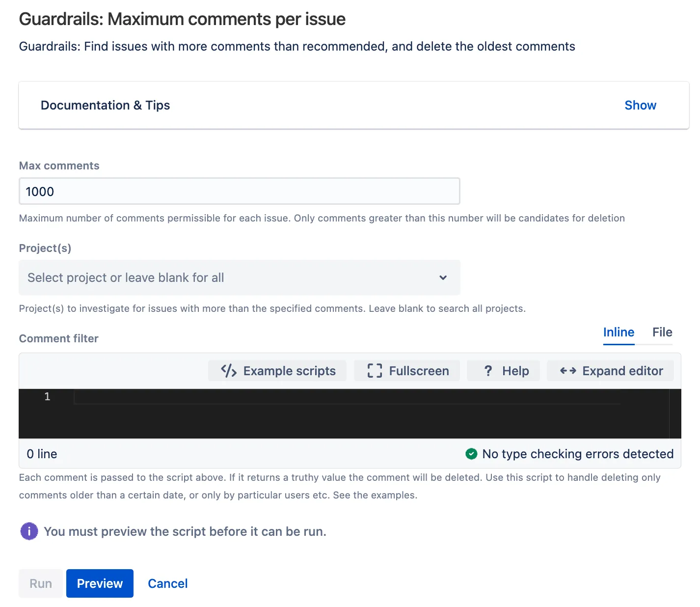Image resolution: width=700 pixels, height=607 pixels.
Task: Click the green type-check status icon
Action: coord(471,454)
